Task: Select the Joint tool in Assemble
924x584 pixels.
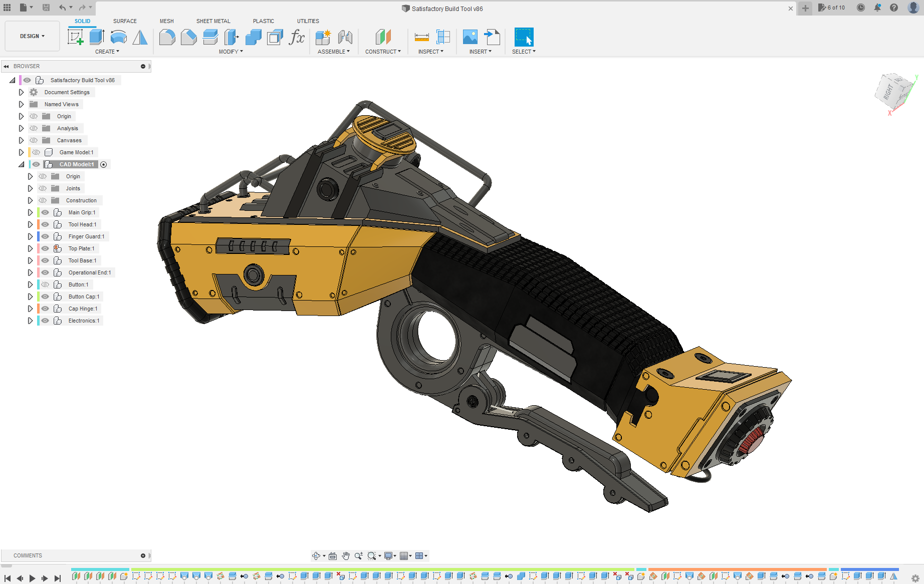Action: (x=345, y=37)
